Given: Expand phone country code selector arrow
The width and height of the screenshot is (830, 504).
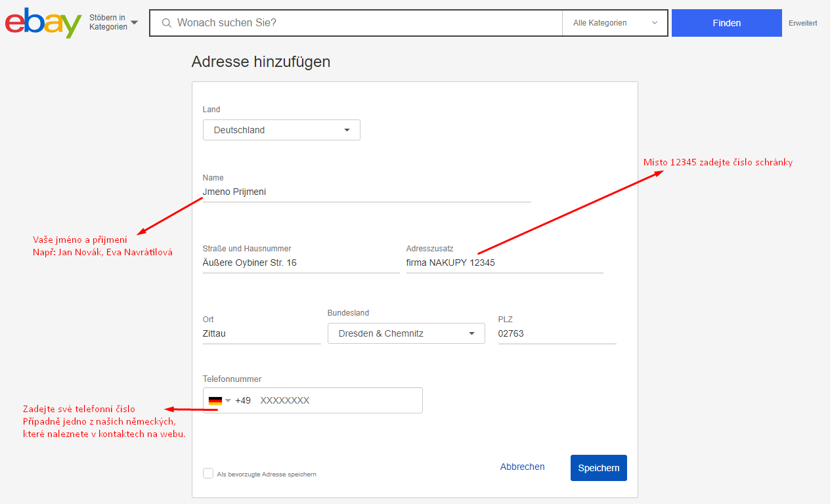Looking at the screenshot, I should [228, 400].
